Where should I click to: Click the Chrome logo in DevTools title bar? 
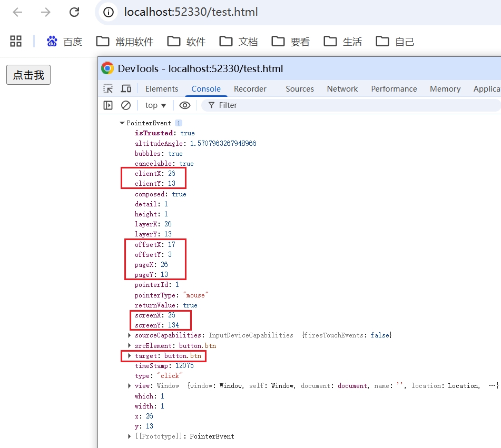coord(107,68)
